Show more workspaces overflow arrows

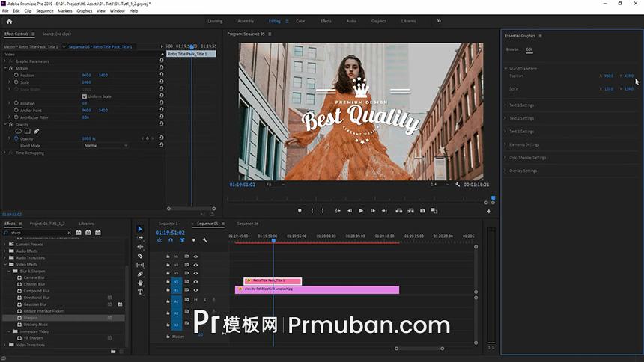coord(439,21)
